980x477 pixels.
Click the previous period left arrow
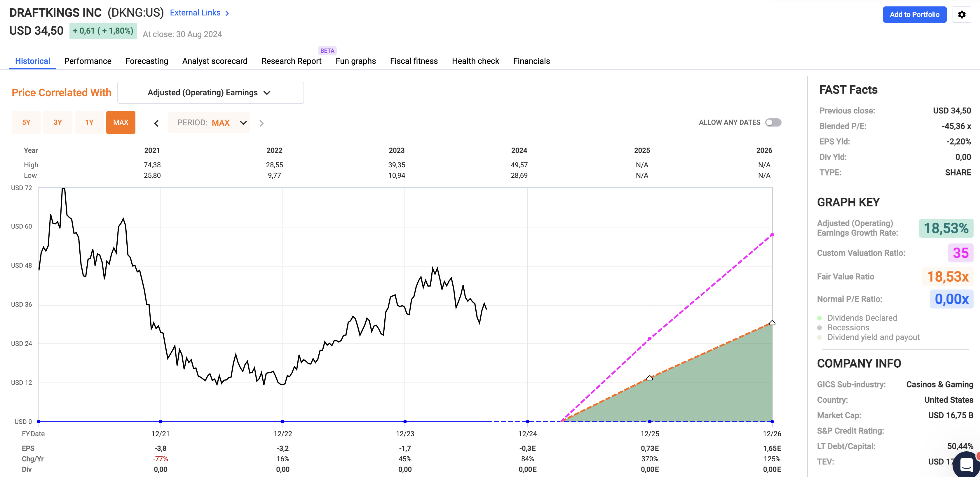(x=156, y=123)
